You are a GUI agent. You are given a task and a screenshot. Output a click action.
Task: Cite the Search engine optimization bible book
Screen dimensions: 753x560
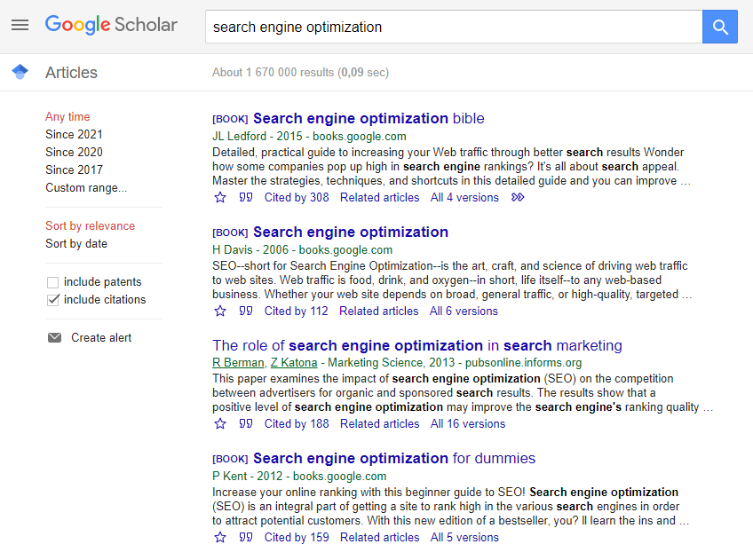(x=246, y=198)
